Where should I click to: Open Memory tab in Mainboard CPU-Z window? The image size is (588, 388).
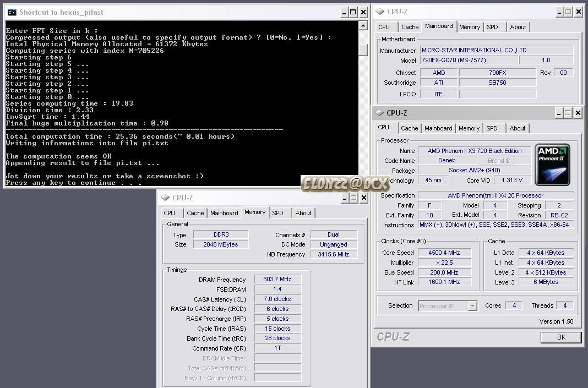point(470,27)
